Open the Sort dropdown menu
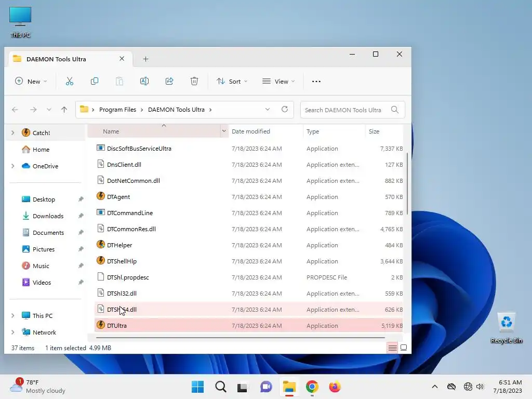 pos(232,82)
